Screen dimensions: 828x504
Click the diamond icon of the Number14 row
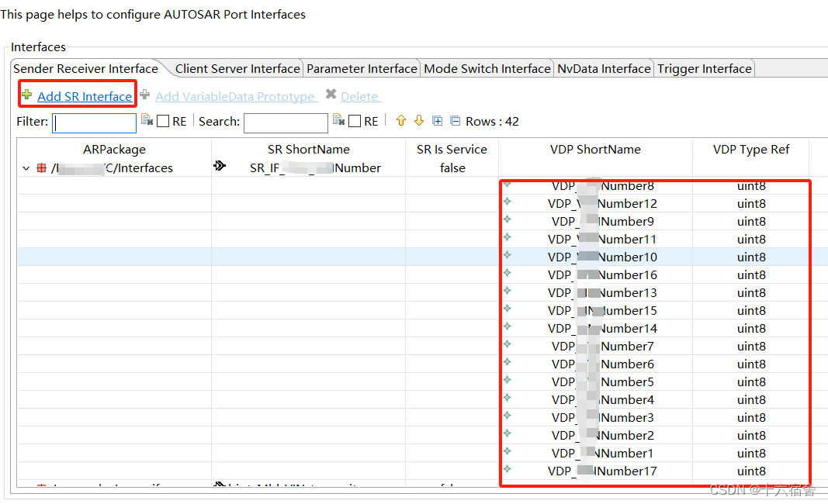tap(508, 326)
